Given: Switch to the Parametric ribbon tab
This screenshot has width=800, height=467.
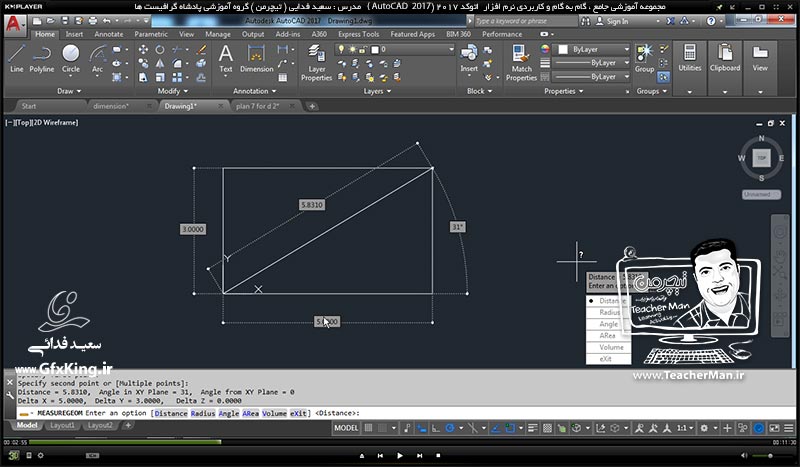Looking at the screenshot, I should [x=151, y=34].
